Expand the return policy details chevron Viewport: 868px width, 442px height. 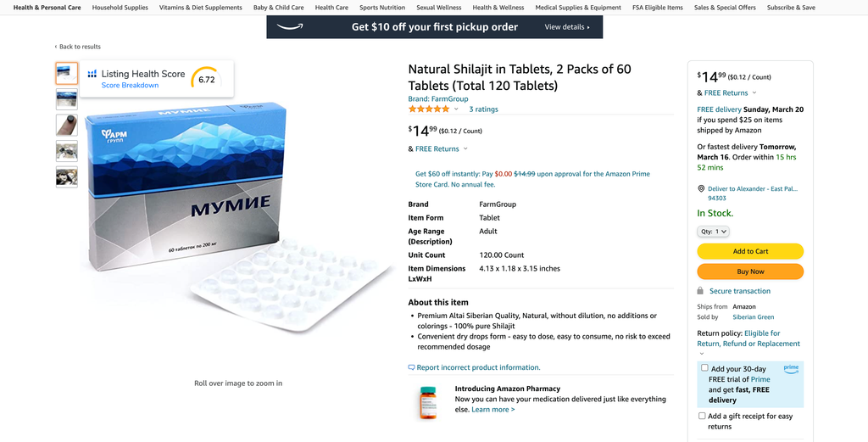click(x=702, y=354)
